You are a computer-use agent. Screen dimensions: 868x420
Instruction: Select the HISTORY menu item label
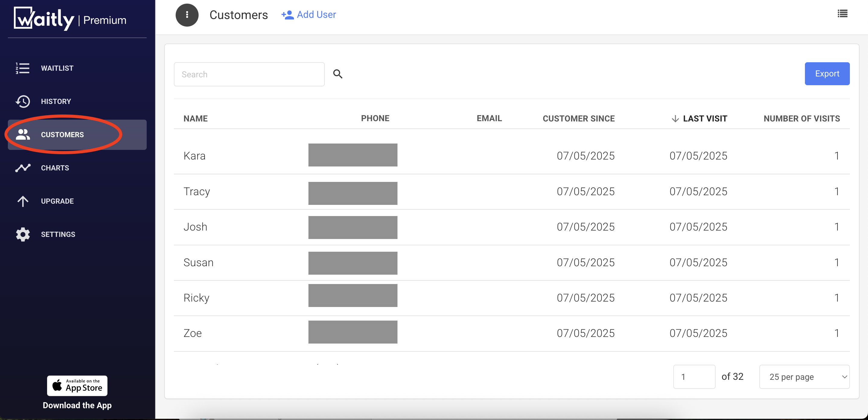click(56, 101)
